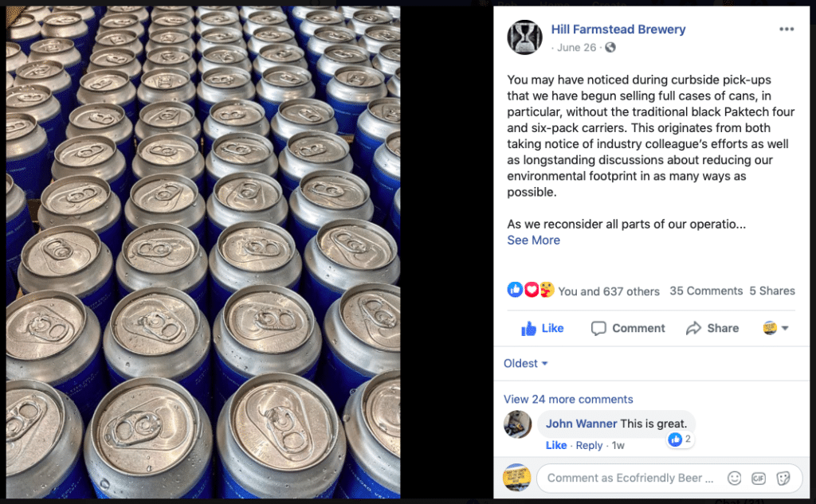Like John Wanner's comment
Image resolution: width=816 pixels, height=504 pixels.
(555, 445)
